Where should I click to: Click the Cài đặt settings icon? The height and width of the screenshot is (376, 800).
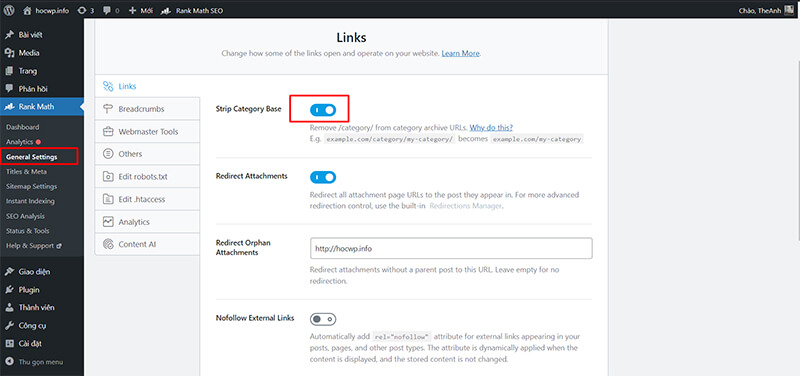pyautogui.click(x=9, y=343)
